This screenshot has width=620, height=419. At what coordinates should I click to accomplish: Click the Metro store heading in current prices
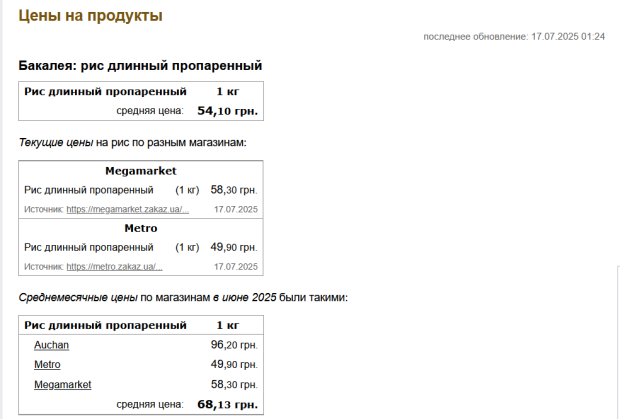click(x=141, y=228)
